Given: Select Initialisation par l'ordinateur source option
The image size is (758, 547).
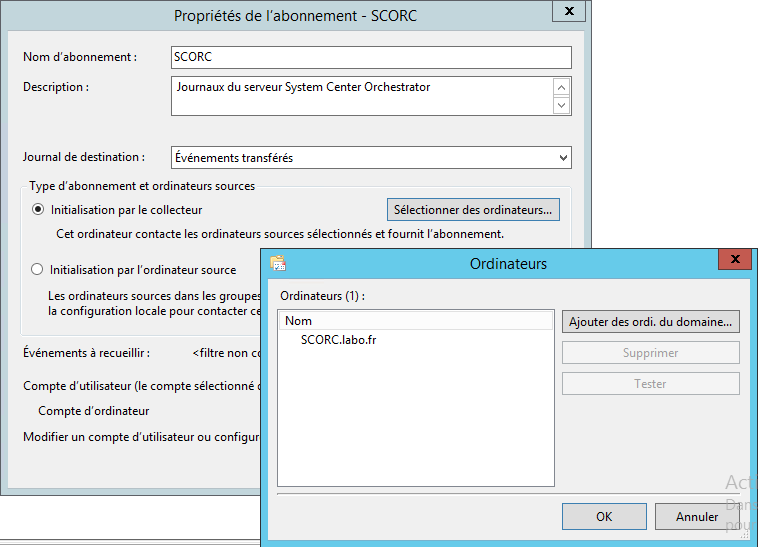Looking at the screenshot, I should coord(38,269).
